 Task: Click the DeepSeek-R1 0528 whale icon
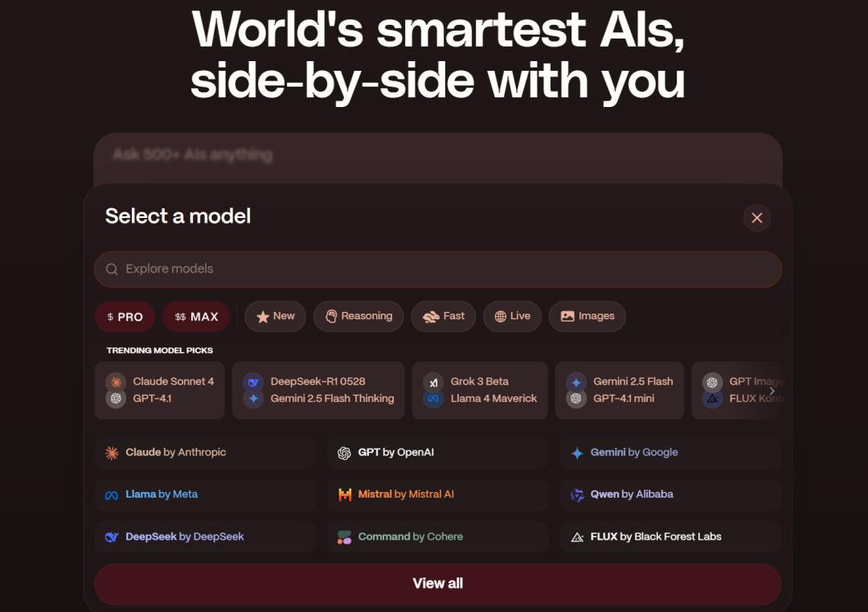[253, 382]
